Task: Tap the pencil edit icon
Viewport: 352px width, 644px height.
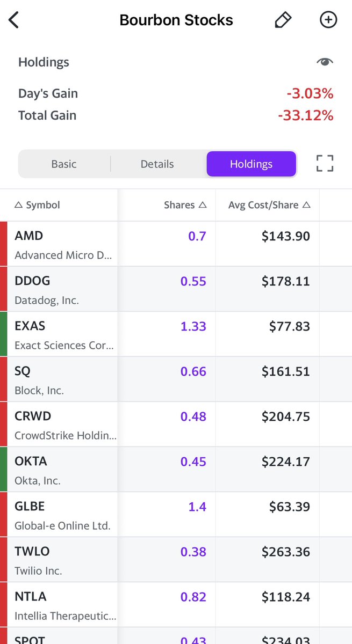Action: 283,20
